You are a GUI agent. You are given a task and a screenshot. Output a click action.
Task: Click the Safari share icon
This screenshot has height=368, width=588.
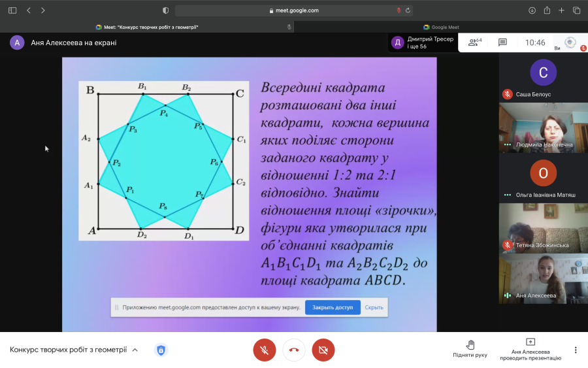(x=547, y=10)
